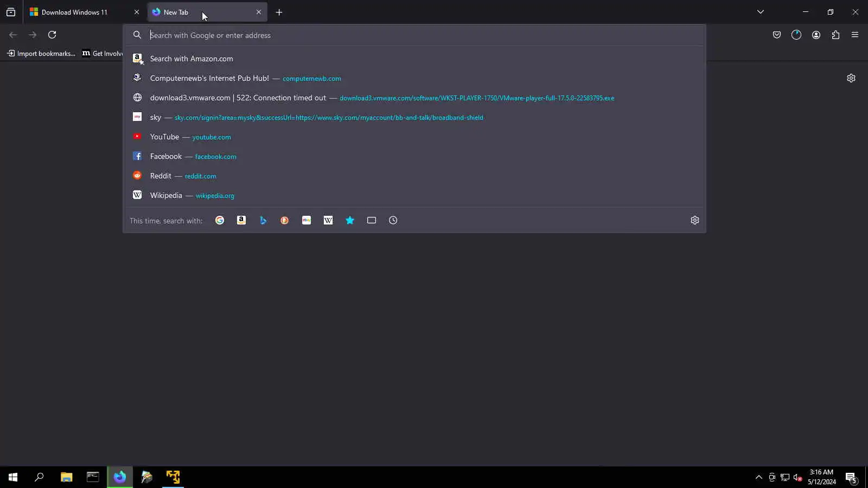The image size is (868, 488).
Task: Open the application hamburger menu
Action: [x=855, y=35]
